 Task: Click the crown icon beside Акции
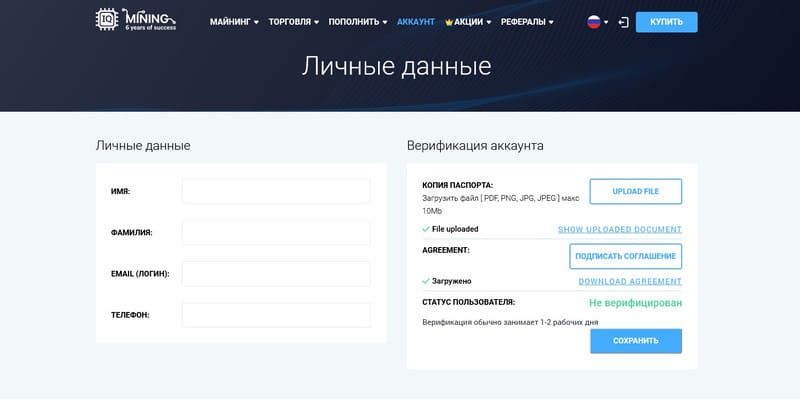pos(449,22)
